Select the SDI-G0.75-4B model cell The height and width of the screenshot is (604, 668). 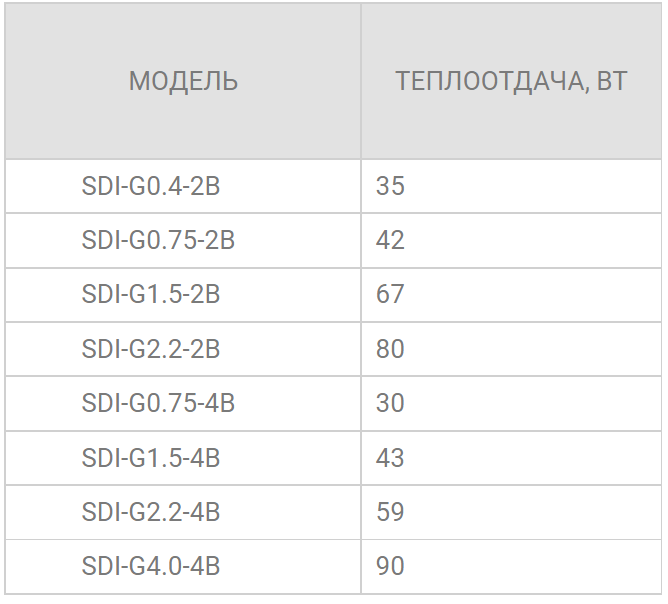pyautogui.click(x=158, y=403)
